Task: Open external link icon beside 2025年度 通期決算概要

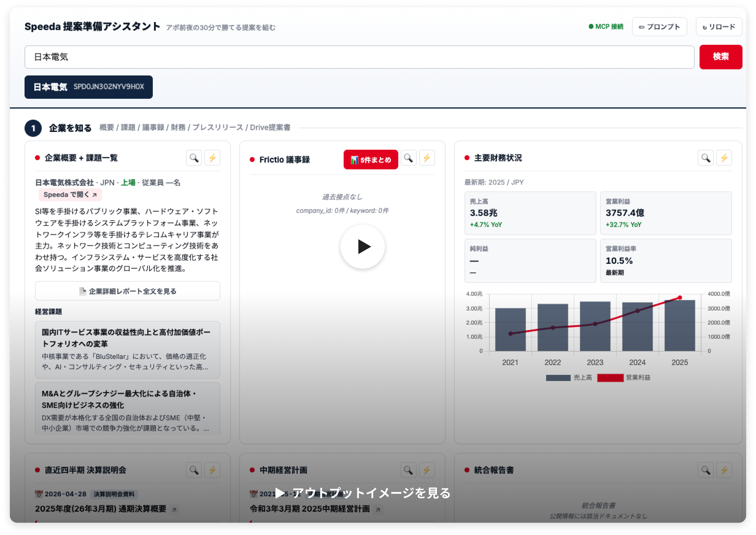Action: [174, 510]
